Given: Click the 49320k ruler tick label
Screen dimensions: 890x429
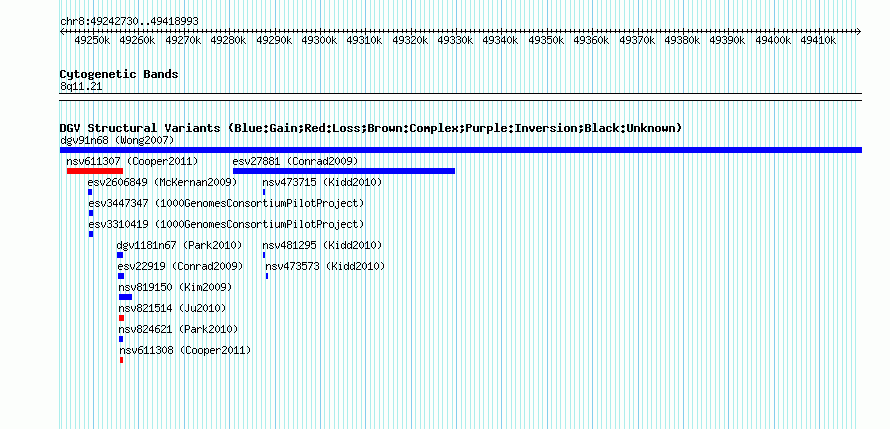Looking at the screenshot, I should [x=410, y=41].
